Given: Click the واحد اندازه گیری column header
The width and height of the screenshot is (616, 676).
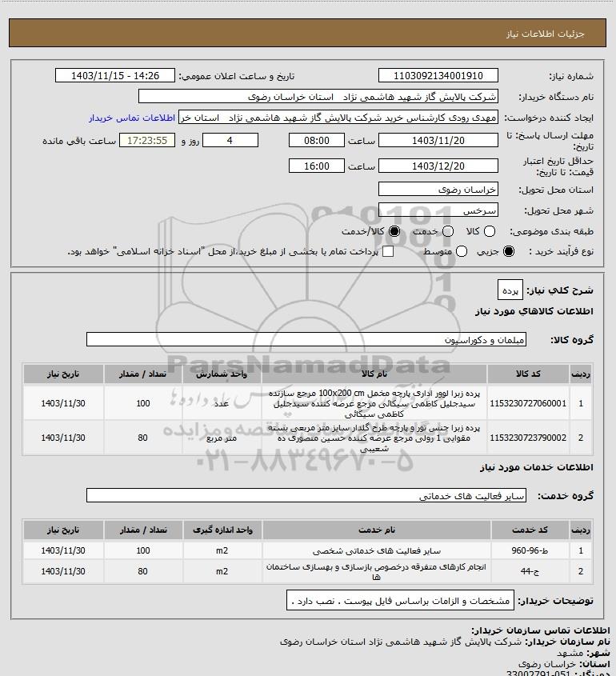Looking at the screenshot, I should pyautogui.click(x=222, y=530).
